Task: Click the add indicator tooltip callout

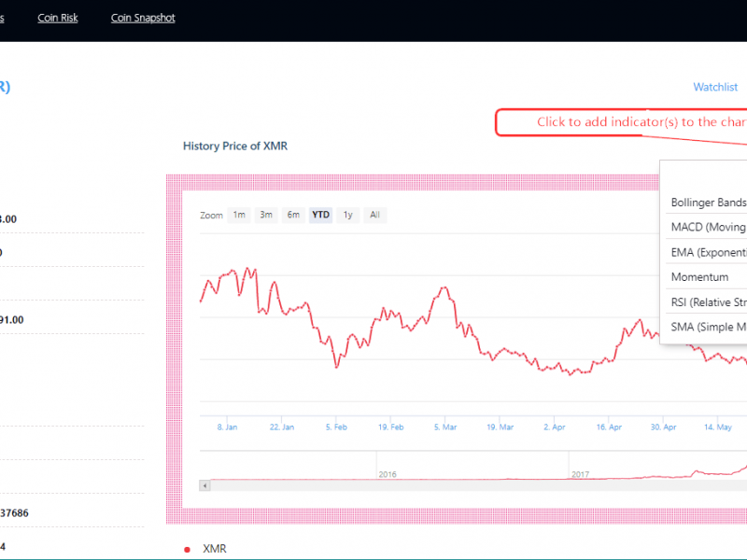Action: [626, 122]
